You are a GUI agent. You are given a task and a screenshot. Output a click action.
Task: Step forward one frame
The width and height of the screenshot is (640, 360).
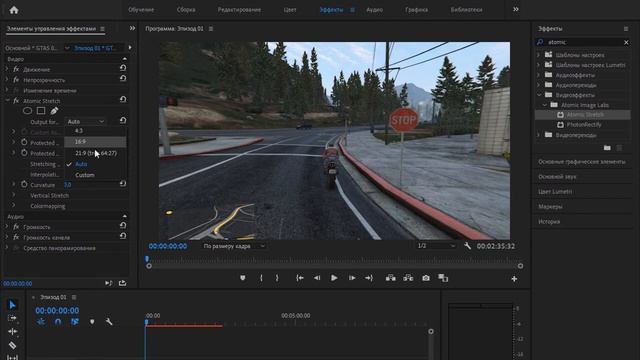[x=352, y=278]
